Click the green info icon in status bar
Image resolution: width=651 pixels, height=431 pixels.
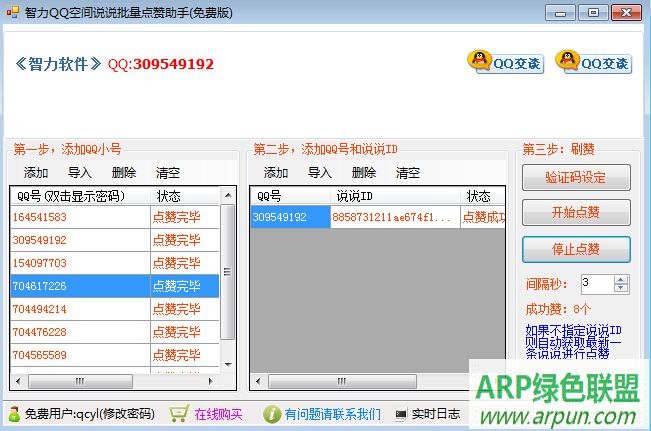[x=272, y=414]
